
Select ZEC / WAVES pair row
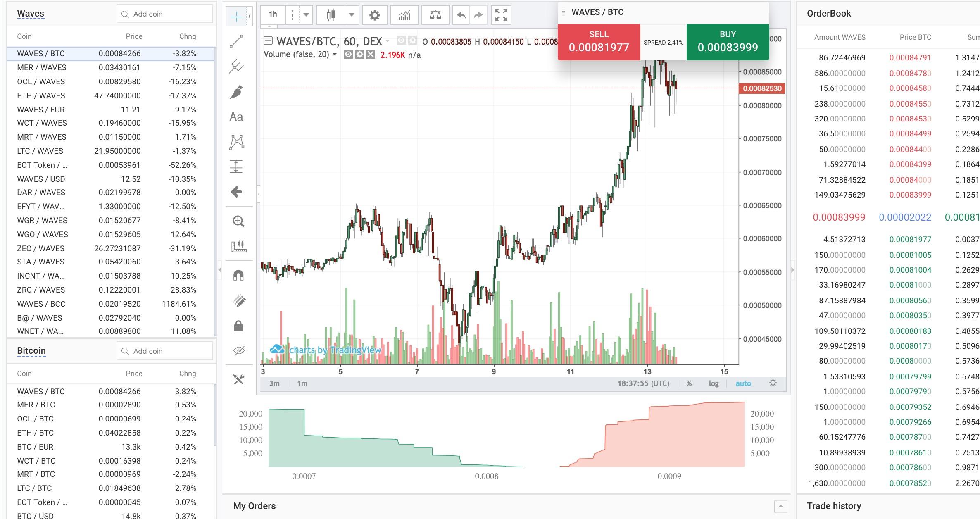coord(111,248)
